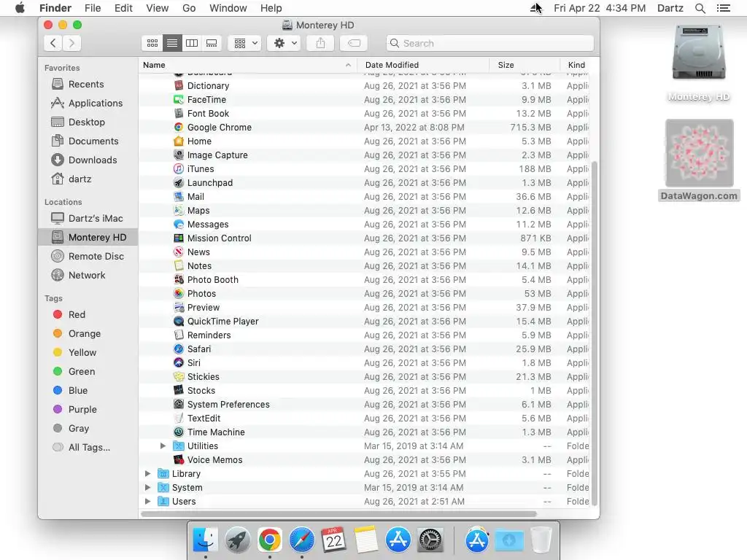747x560 pixels.
Task: Click the Dartz user name in menu bar
Action: pos(670,8)
